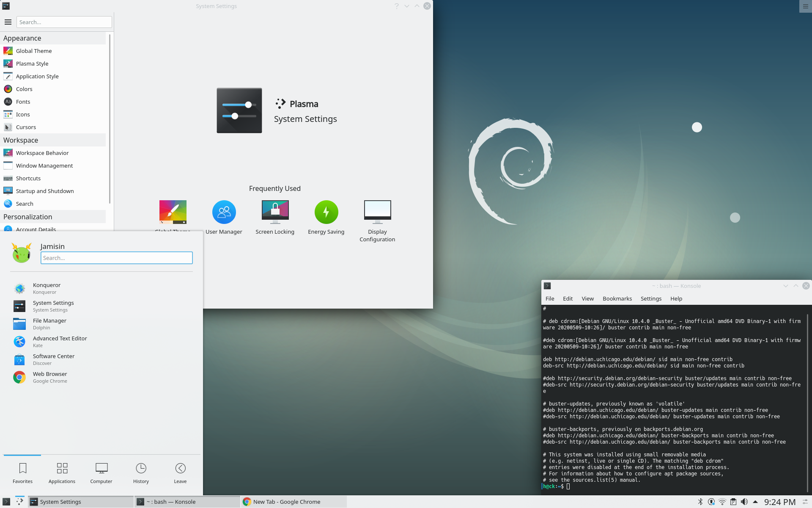Open Bookmarks menu in Konsole
The image size is (812, 508).
pos(617,298)
